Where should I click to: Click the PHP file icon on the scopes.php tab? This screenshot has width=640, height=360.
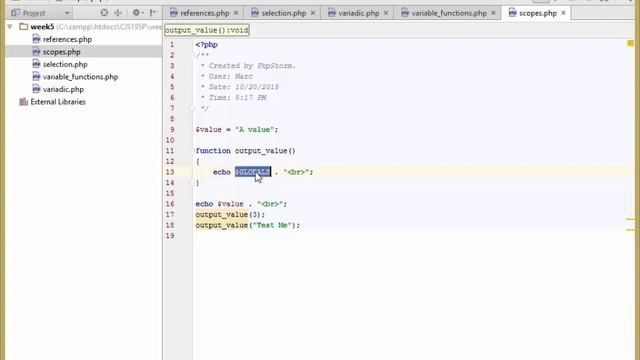pos(512,13)
